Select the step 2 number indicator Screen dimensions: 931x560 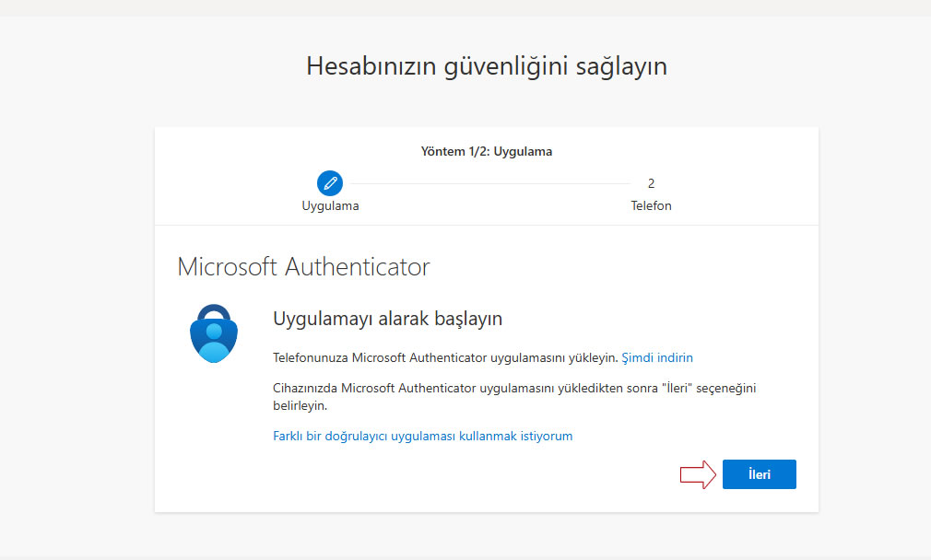[x=651, y=183]
